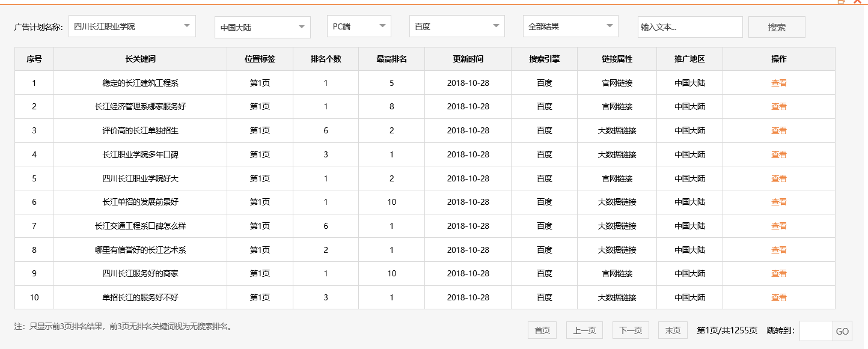Open the 全部结果 results filter dropdown
This screenshot has width=868, height=349.
point(570,26)
